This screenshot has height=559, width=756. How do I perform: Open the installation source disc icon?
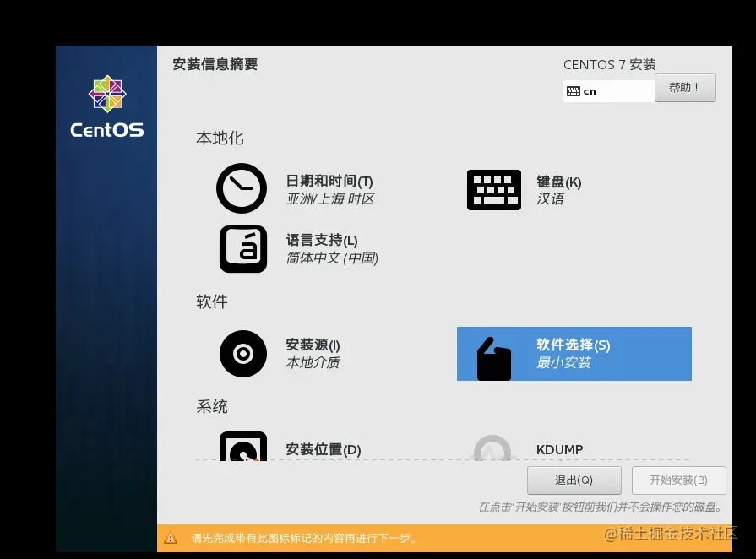243,354
